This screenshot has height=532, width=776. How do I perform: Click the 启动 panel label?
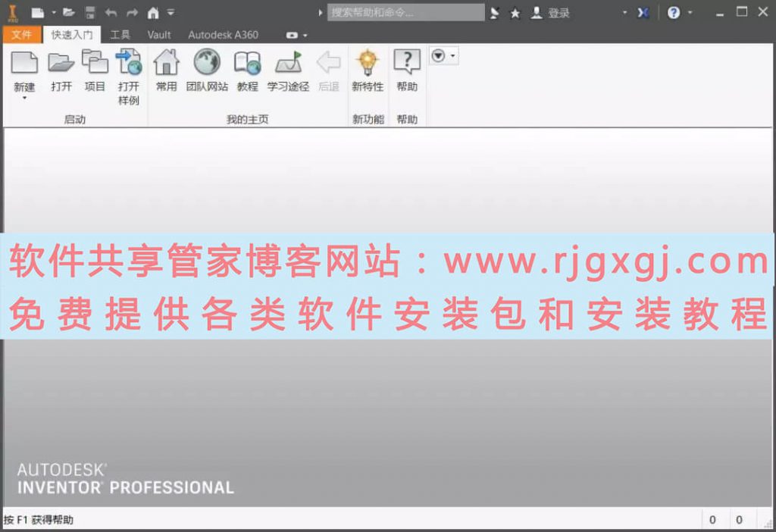(x=75, y=119)
